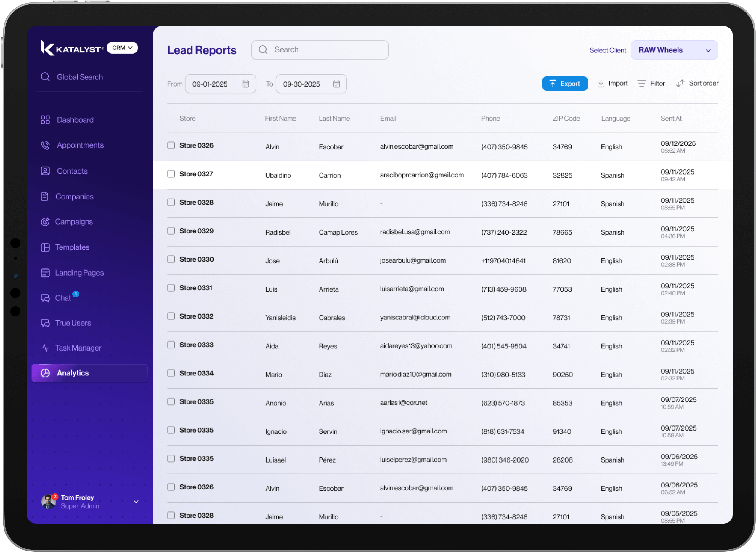Viewport: 756px width, 552px height.
Task: Tick the Store 0334 row checkbox
Action: pos(171,373)
